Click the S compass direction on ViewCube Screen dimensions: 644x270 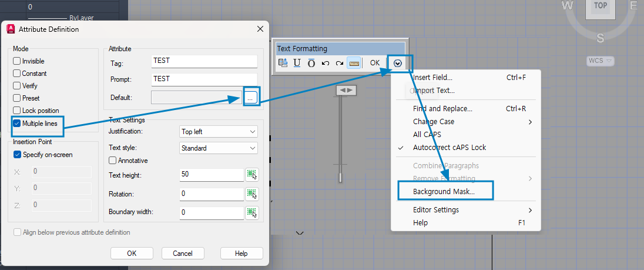tap(600, 38)
